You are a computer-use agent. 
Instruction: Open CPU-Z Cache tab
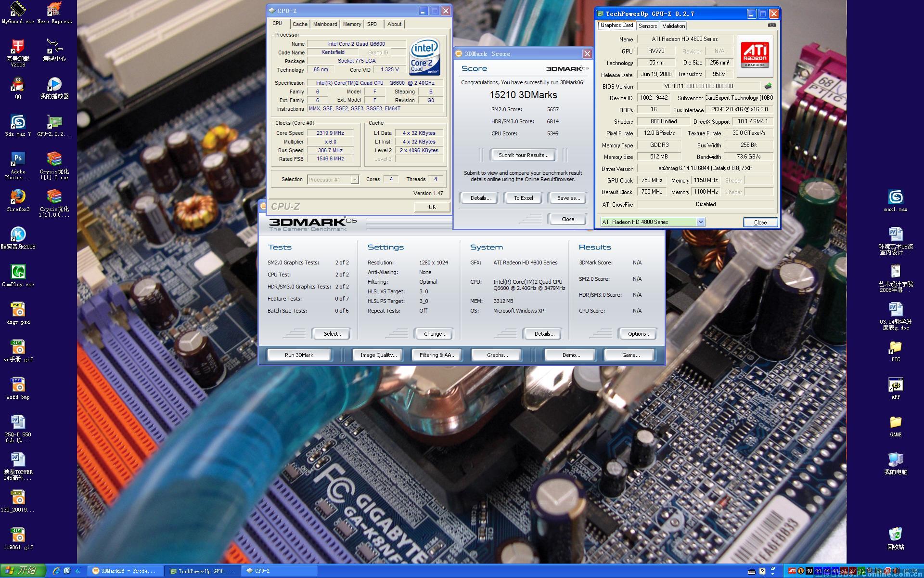click(x=300, y=24)
